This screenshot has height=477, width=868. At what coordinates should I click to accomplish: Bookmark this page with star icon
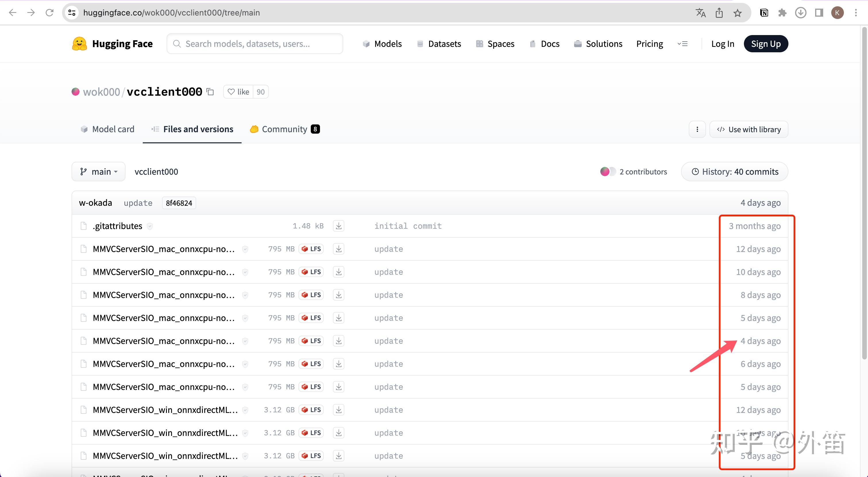737,13
